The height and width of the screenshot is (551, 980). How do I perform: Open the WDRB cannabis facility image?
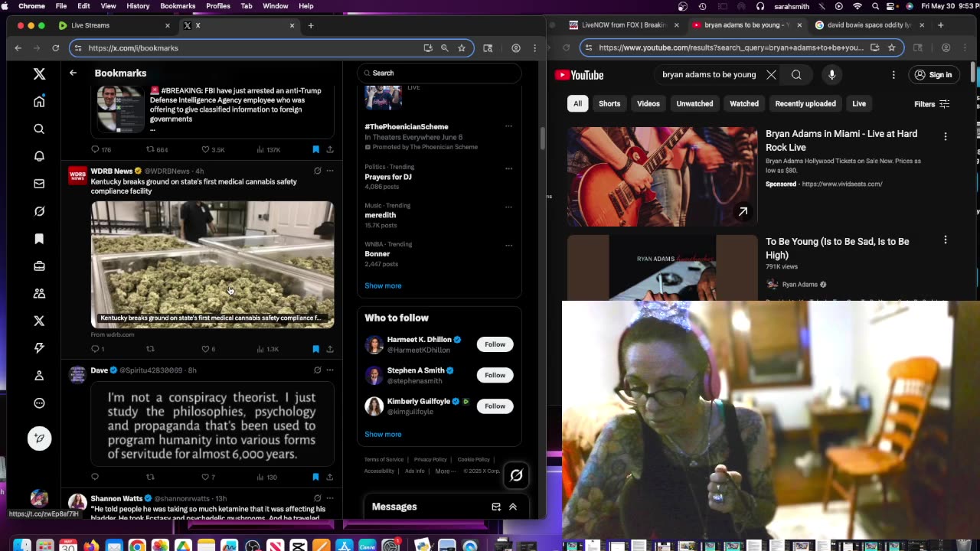213,265
